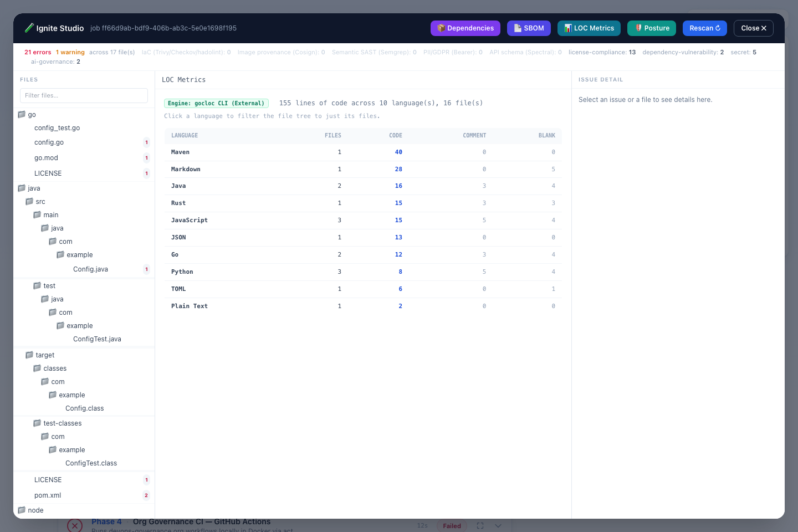Filter file tree by JavaScript language
Screen dimensions: 798x532
[363, 221]
